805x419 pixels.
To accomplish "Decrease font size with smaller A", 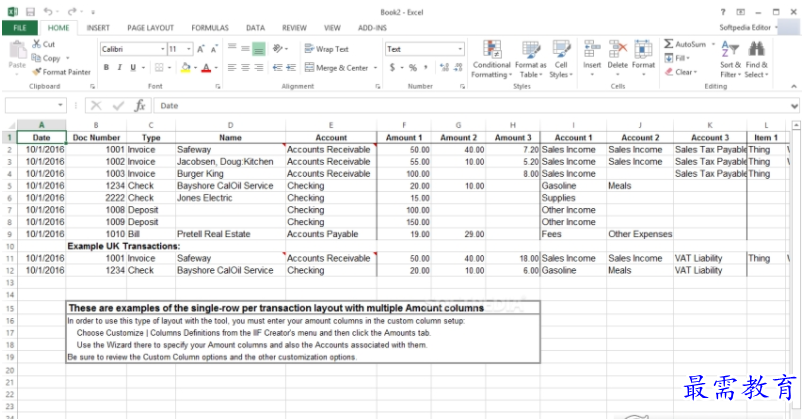I will click(214, 49).
